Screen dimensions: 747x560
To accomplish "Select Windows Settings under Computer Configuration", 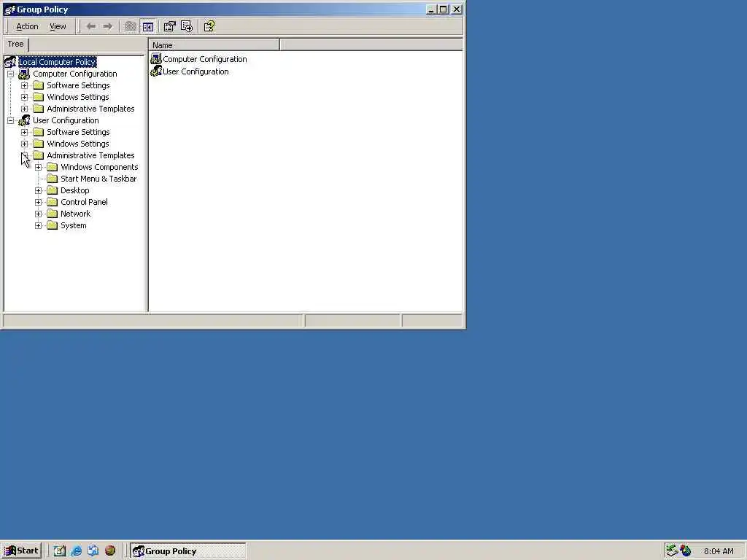I will [77, 97].
